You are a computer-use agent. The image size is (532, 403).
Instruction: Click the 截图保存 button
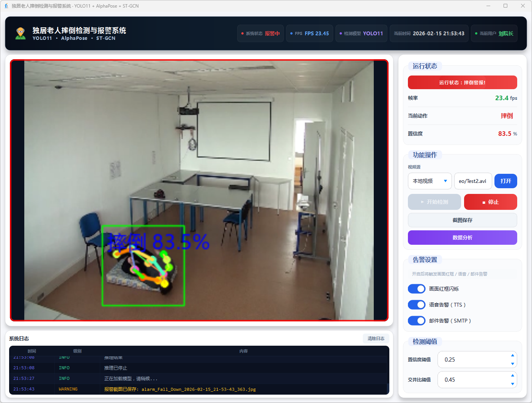[462, 220]
